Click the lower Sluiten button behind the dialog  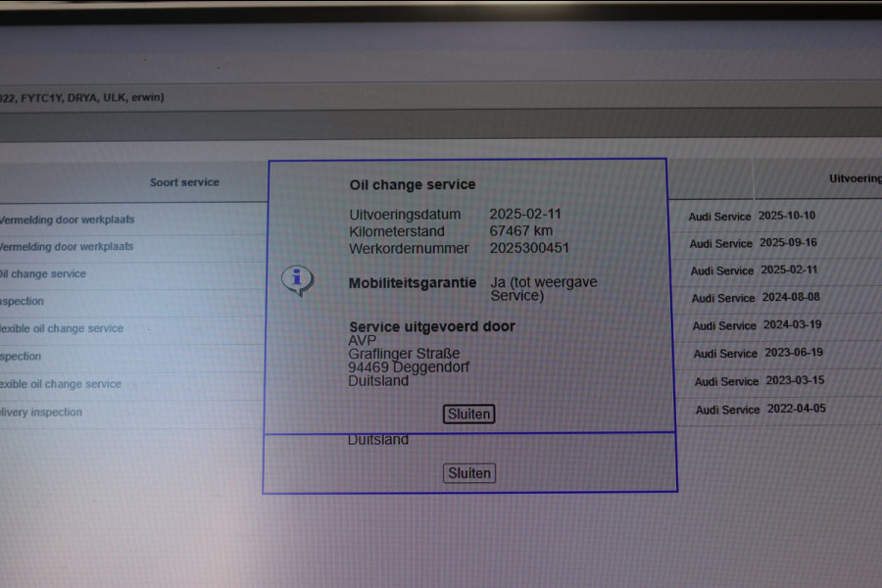(469, 473)
